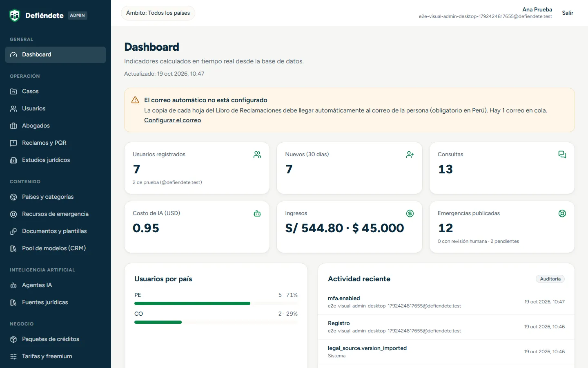Open Casos in the sidebar
Viewport: 588px width, 368px height.
tap(56, 92)
